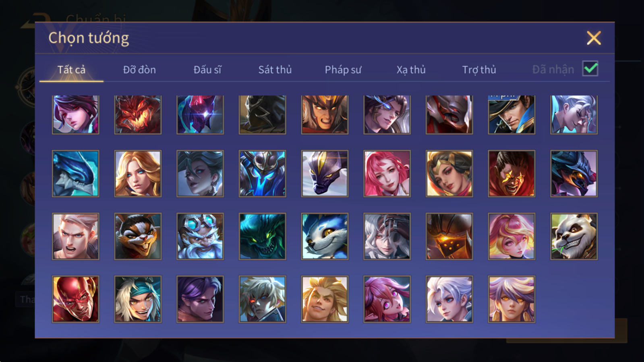Choose the pink-haired woman hero portrait
Image resolution: width=644 pixels, height=362 pixels.
click(x=387, y=173)
